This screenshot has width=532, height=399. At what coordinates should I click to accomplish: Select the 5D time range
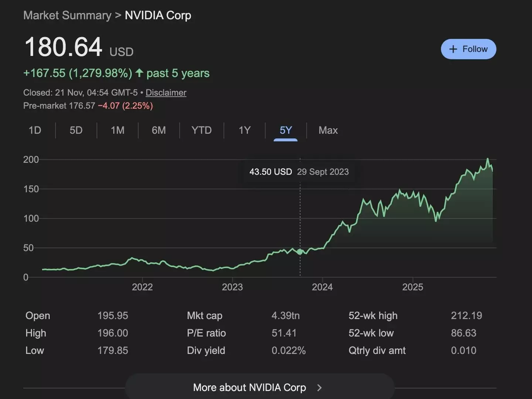point(76,130)
